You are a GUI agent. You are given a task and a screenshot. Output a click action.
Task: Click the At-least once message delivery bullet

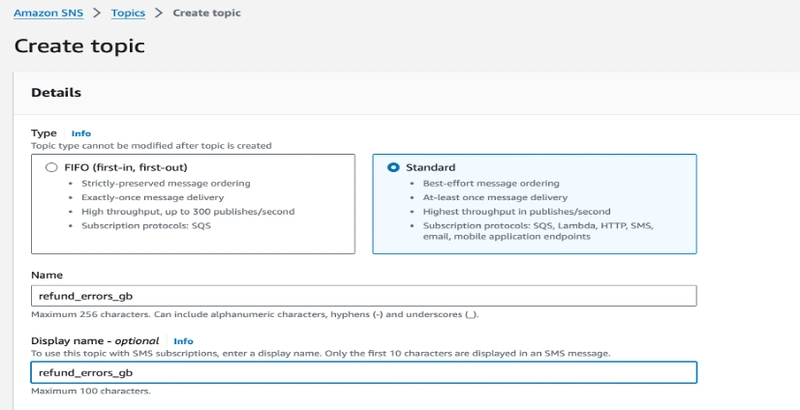[x=495, y=197]
